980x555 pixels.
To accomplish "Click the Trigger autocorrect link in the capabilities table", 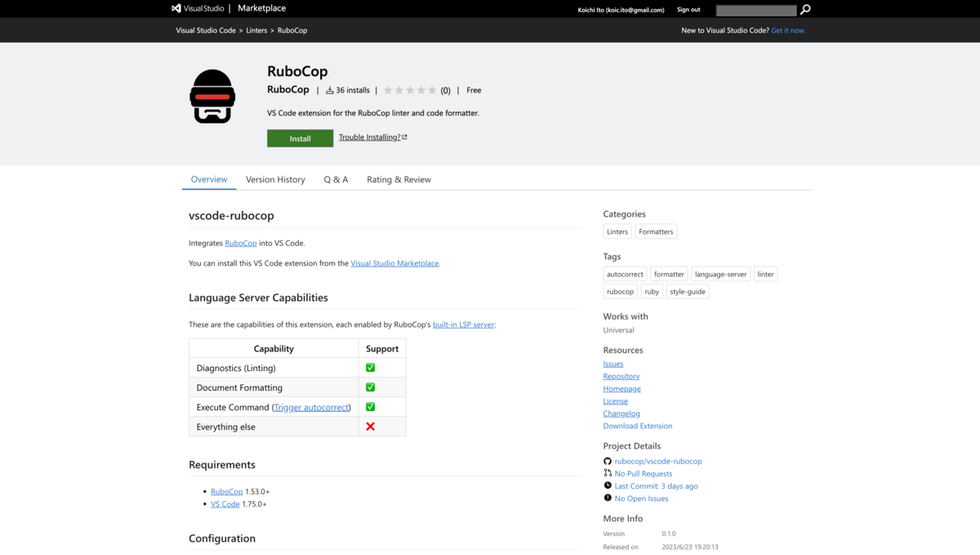I will (310, 406).
